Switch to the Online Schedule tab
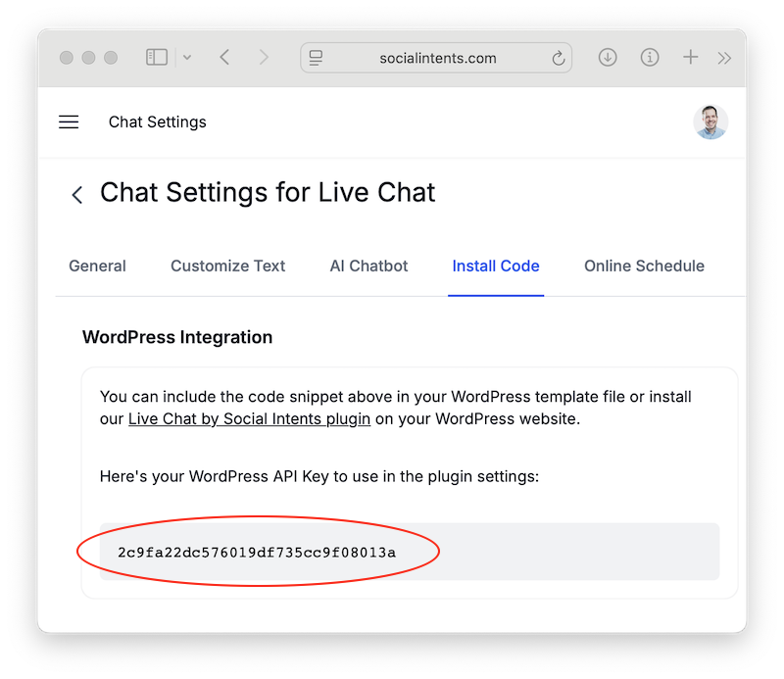Screen dimensions: 784x679 point(644,266)
